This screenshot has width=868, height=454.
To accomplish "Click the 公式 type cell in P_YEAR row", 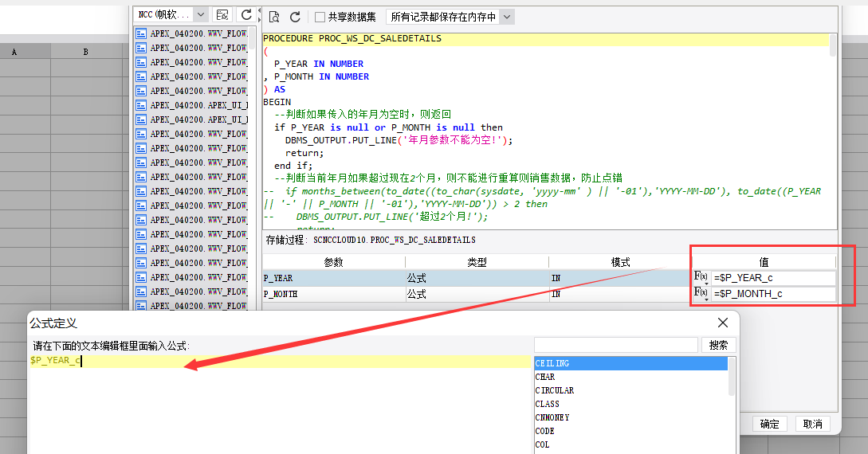I will [x=477, y=278].
